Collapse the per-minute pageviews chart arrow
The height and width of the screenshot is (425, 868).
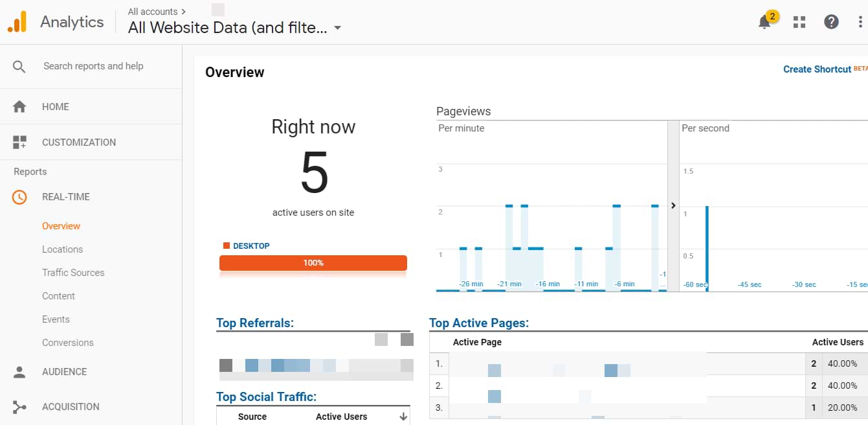click(673, 205)
